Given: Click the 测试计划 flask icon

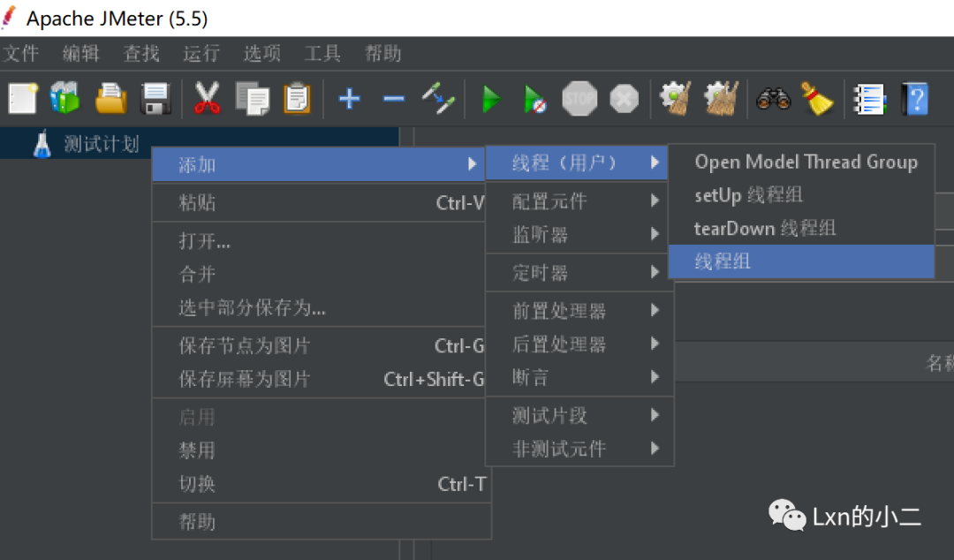Looking at the screenshot, I should pyautogui.click(x=42, y=144).
